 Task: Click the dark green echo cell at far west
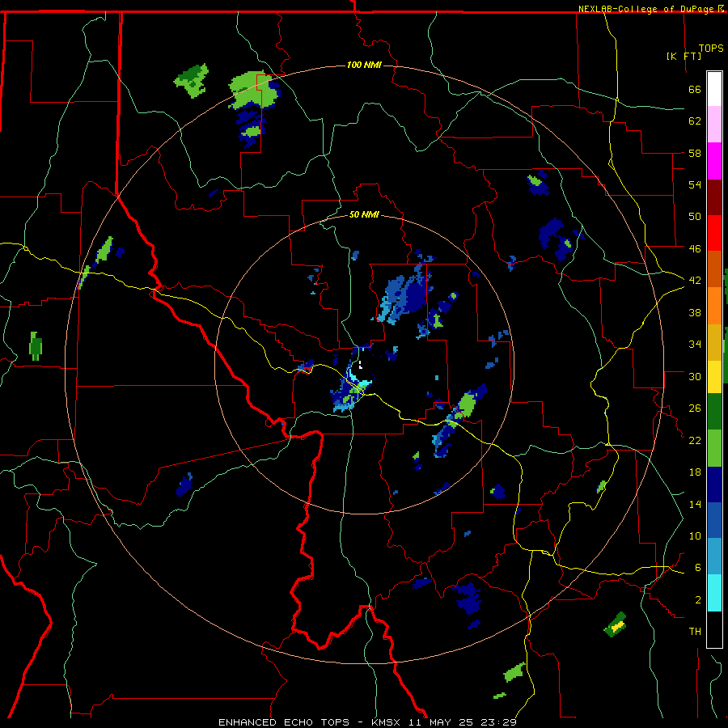pyautogui.click(x=36, y=346)
